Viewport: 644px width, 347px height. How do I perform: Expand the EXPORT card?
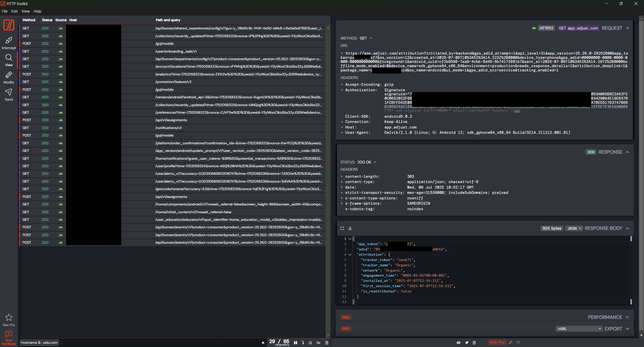(627, 329)
